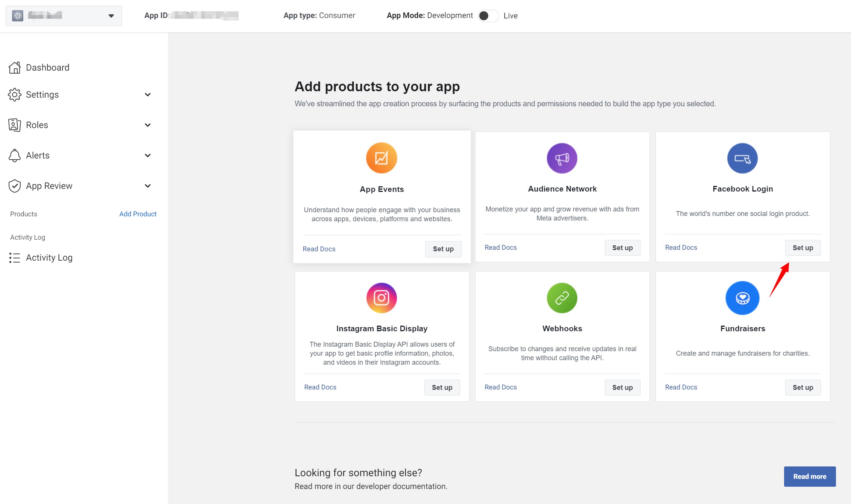This screenshot has width=851, height=504.
Task: Click 'Looking for something else?' heading
Action: tap(358, 473)
